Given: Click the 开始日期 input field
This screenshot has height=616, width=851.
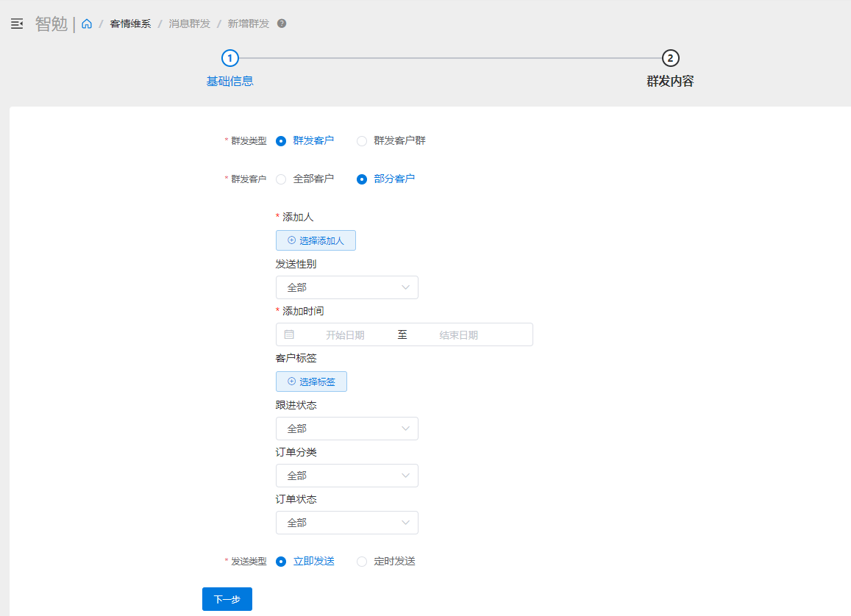Looking at the screenshot, I should 345,335.
